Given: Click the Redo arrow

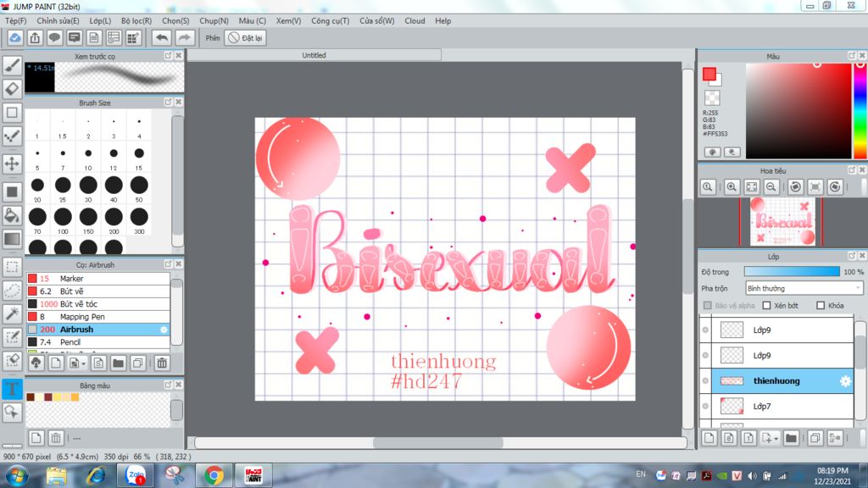Looking at the screenshot, I should point(184,37).
